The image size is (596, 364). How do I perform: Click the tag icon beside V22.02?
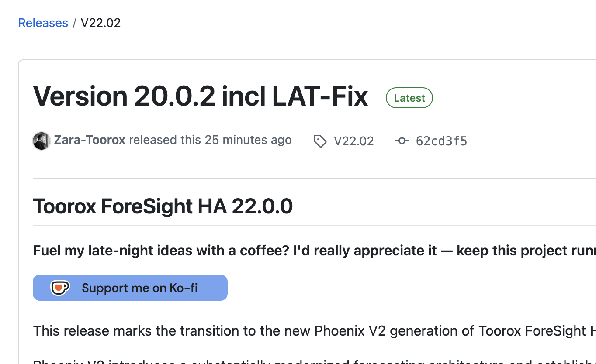pyautogui.click(x=320, y=141)
